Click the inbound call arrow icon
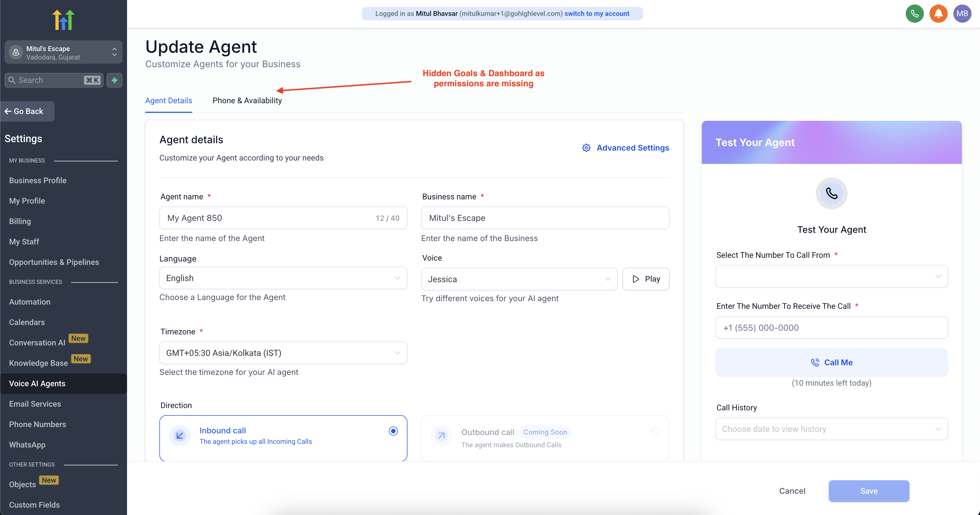Screen dimensions: 980x515 pyautogui.click(x=179, y=436)
